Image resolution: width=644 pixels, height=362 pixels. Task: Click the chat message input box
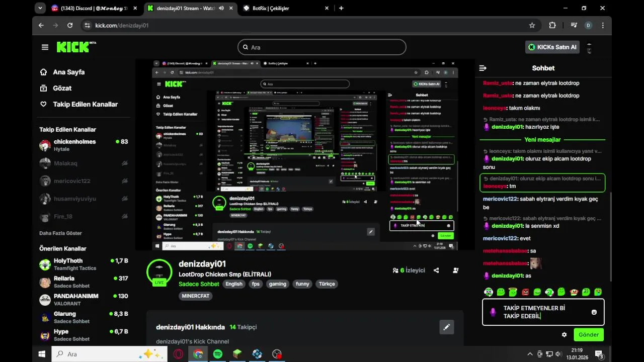point(543,312)
